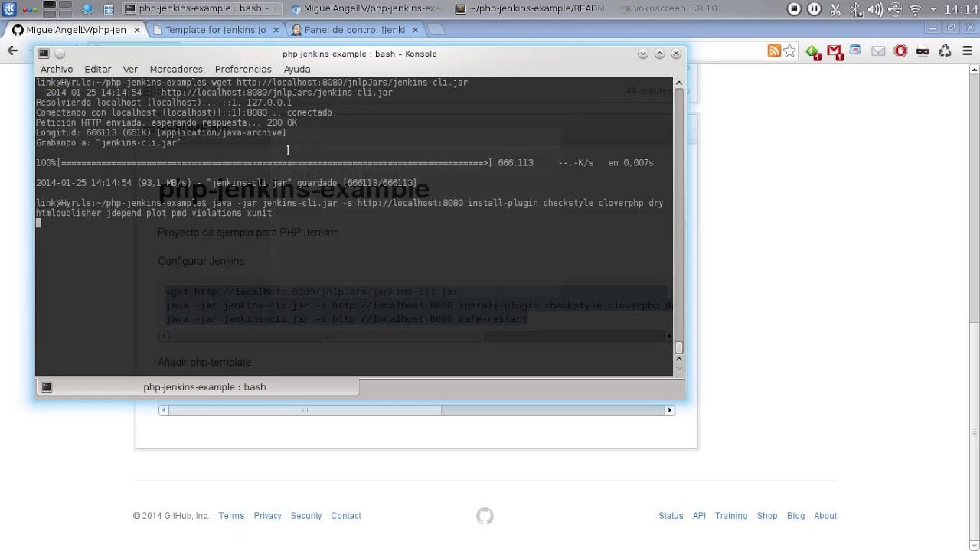
Task: Click the vokoscreen pause icon in tray
Action: [x=814, y=9]
